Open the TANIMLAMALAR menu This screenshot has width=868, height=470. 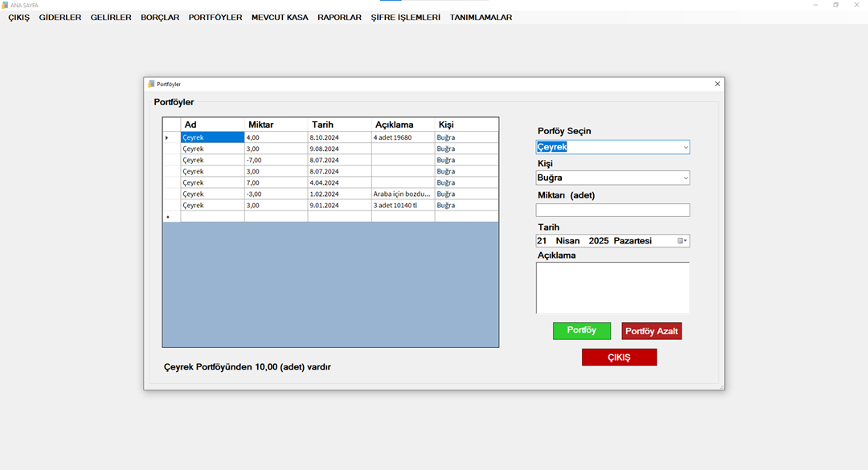[x=481, y=17]
